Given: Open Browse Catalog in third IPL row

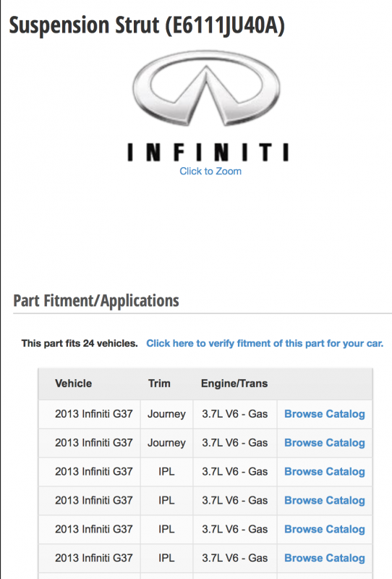Looking at the screenshot, I should 325,529.
